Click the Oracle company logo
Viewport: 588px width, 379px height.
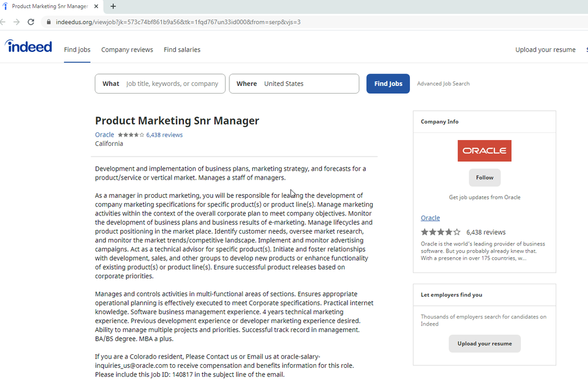click(485, 151)
